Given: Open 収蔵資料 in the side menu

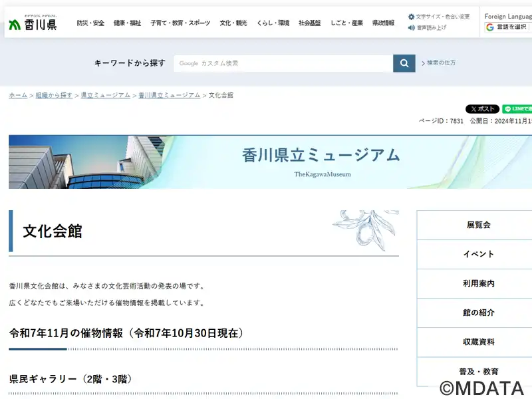Looking at the screenshot, I should 478,342.
